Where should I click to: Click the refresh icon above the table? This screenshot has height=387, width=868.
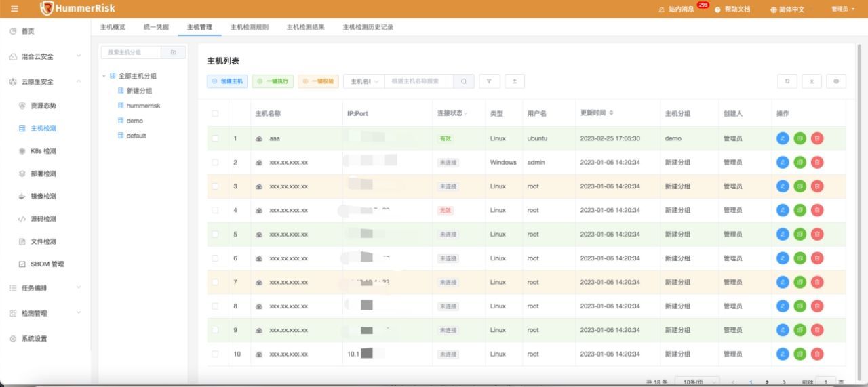pos(787,81)
